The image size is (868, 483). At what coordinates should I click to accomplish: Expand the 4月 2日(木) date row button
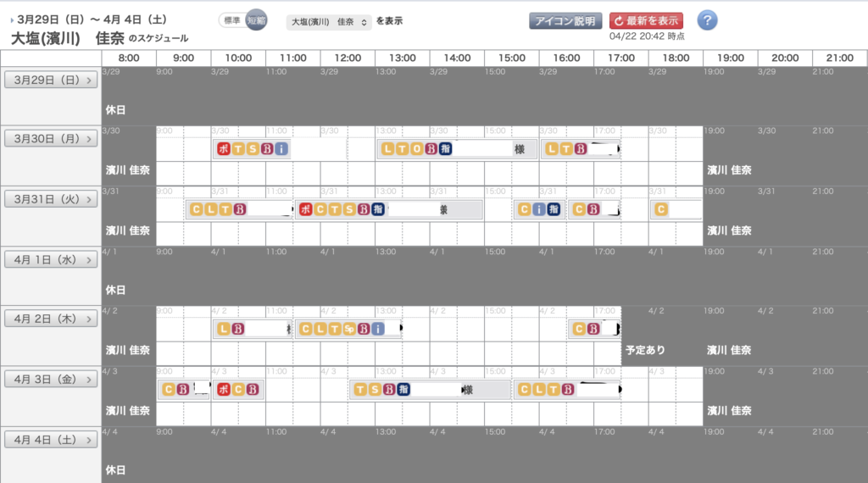pos(50,319)
